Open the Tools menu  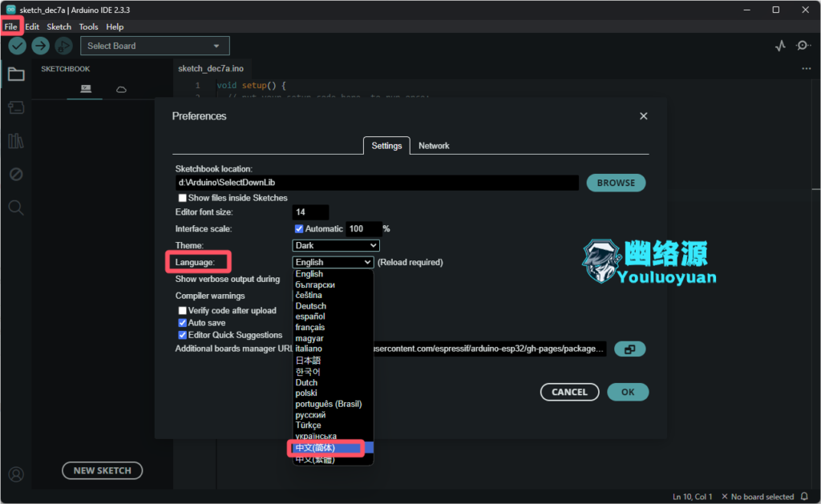pyautogui.click(x=88, y=26)
